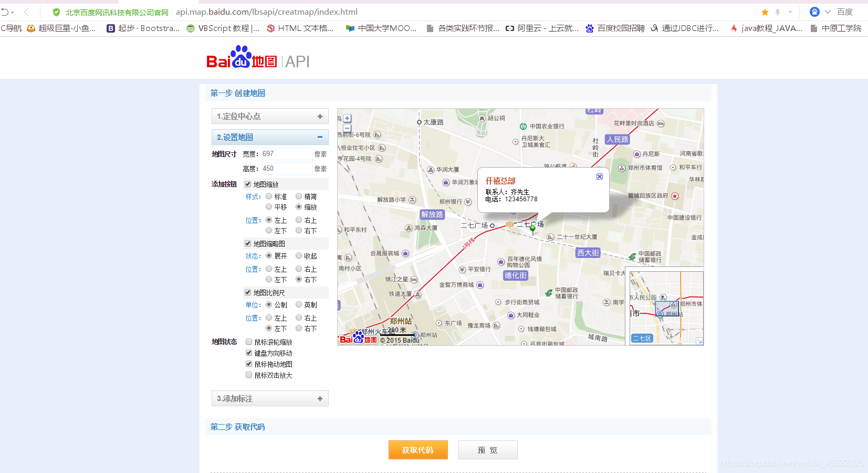Open 百度校园招聘 bookmark
Image resolution: width=868 pixels, height=473 pixels.
click(x=615, y=28)
